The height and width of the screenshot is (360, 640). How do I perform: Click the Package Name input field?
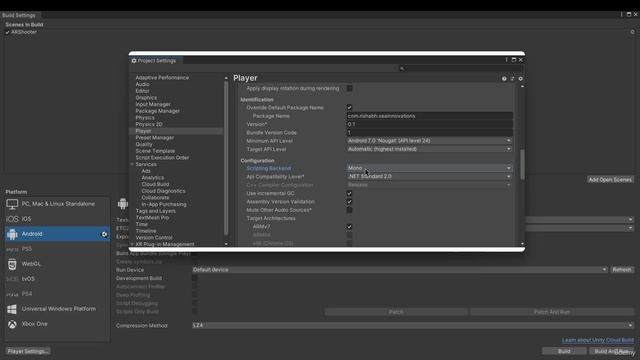(429, 116)
